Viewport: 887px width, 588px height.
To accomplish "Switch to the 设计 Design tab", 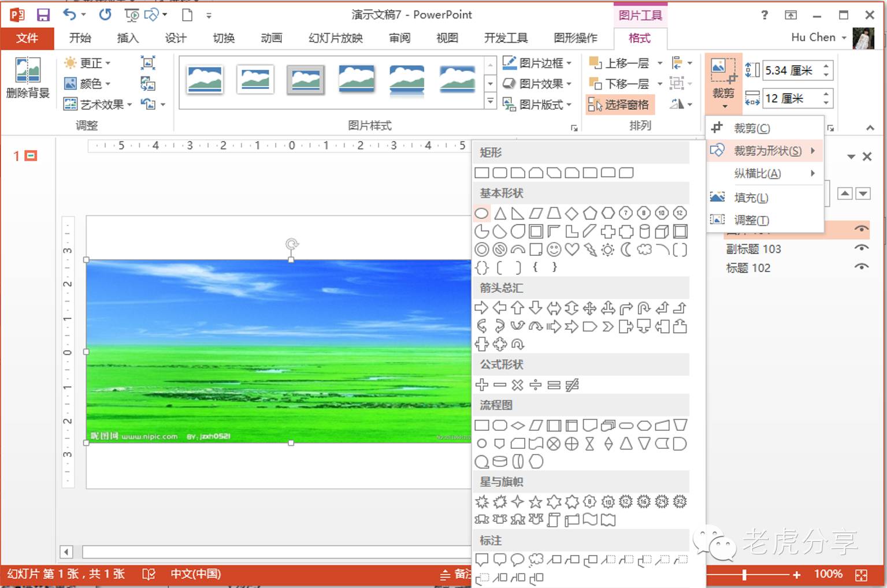I will pyautogui.click(x=176, y=38).
